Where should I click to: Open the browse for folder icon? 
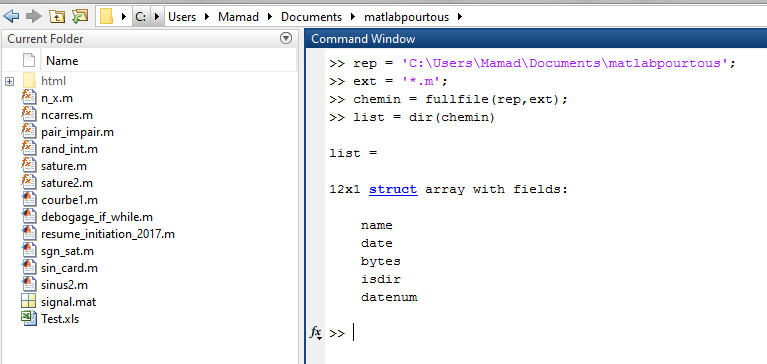[x=80, y=17]
